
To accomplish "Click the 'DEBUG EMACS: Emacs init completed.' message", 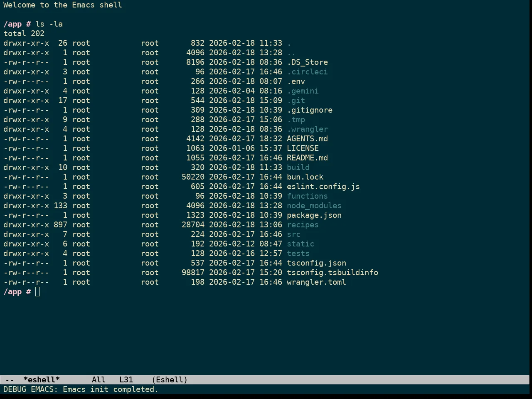I will [81, 389].
